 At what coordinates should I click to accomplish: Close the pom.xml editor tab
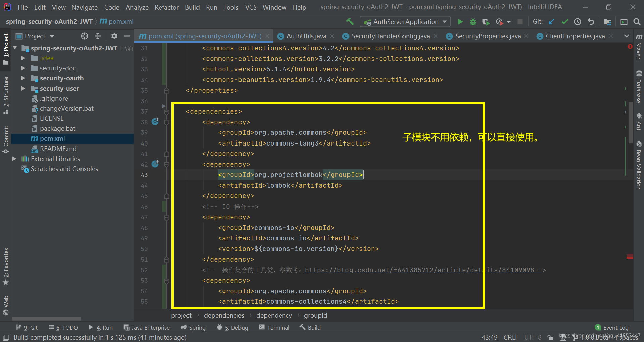[267, 36]
